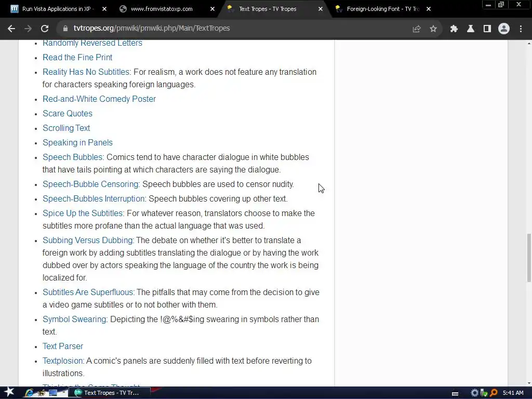The image size is (532, 399).
Task: Click the 5:41 AM taskbar clock
Action: (x=513, y=393)
